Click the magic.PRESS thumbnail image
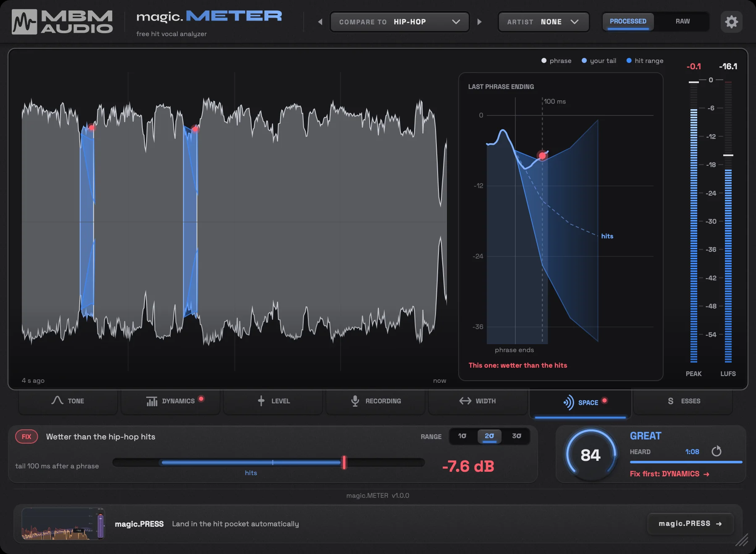 (63, 524)
